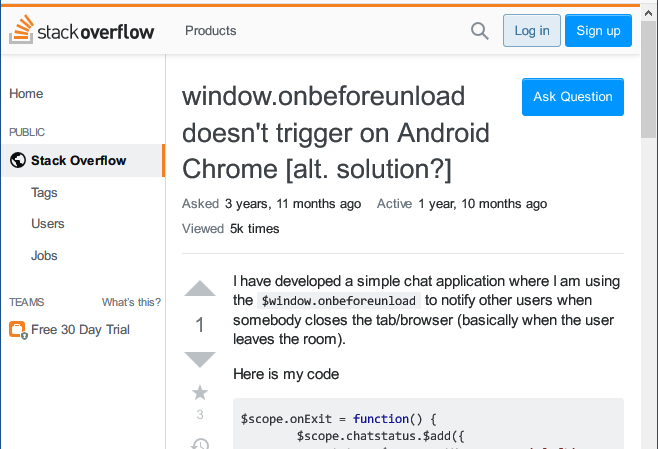Go to Home in the sidebar

click(26, 94)
